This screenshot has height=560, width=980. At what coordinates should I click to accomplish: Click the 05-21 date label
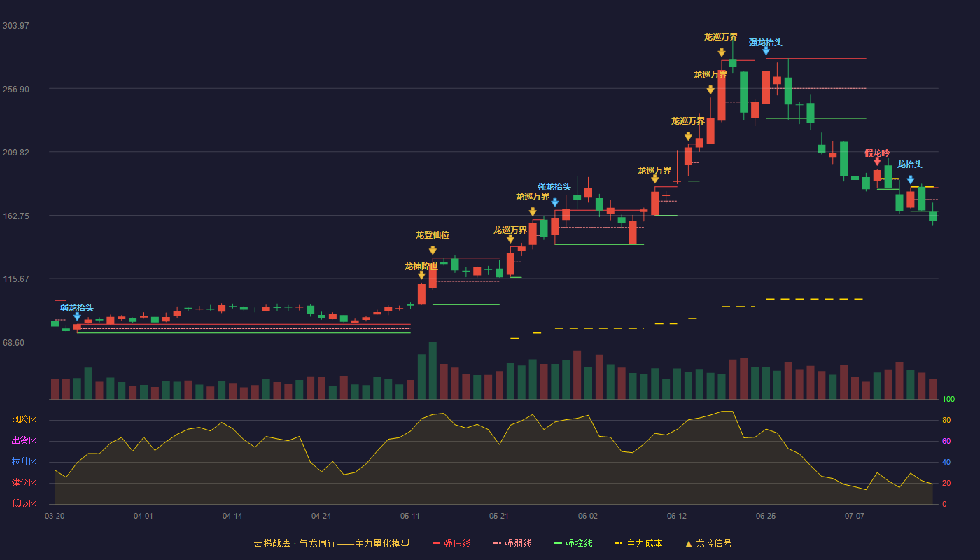click(x=499, y=516)
